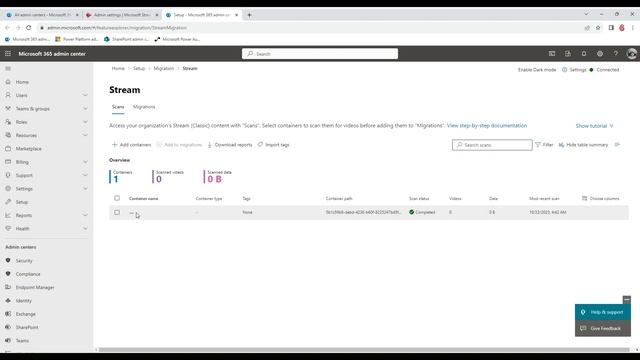Click Give Feedback

click(602, 328)
